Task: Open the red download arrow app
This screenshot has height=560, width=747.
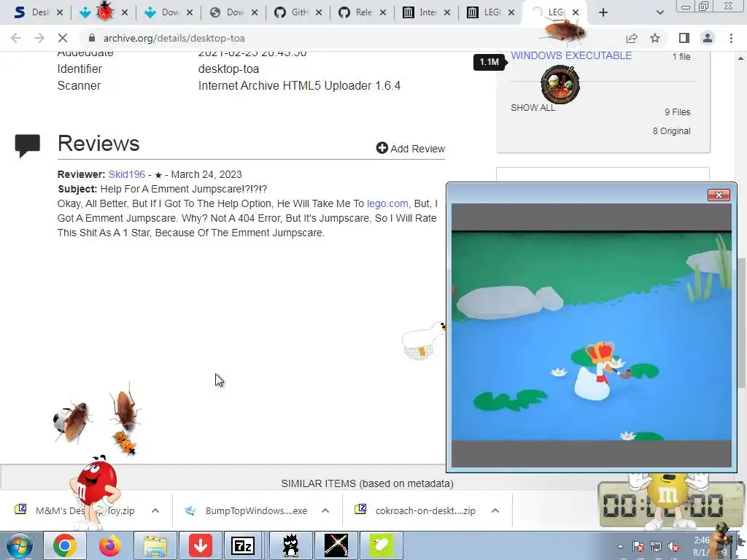Action: (200, 545)
